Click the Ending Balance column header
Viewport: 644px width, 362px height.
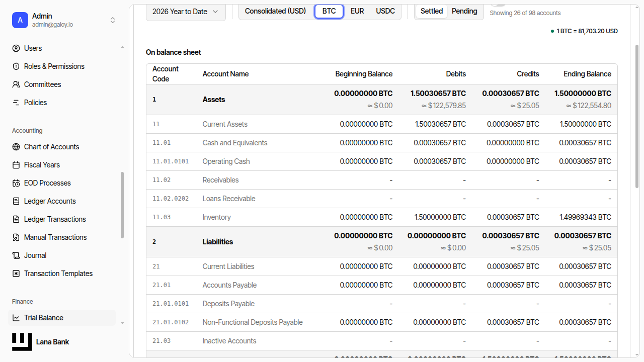587,74
